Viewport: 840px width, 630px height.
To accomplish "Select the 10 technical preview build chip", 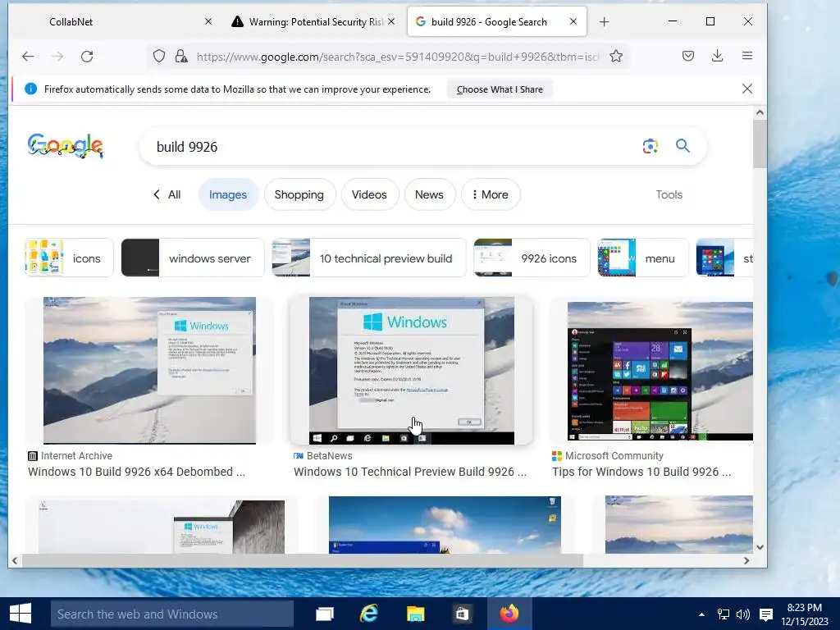I will click(369, 258).
